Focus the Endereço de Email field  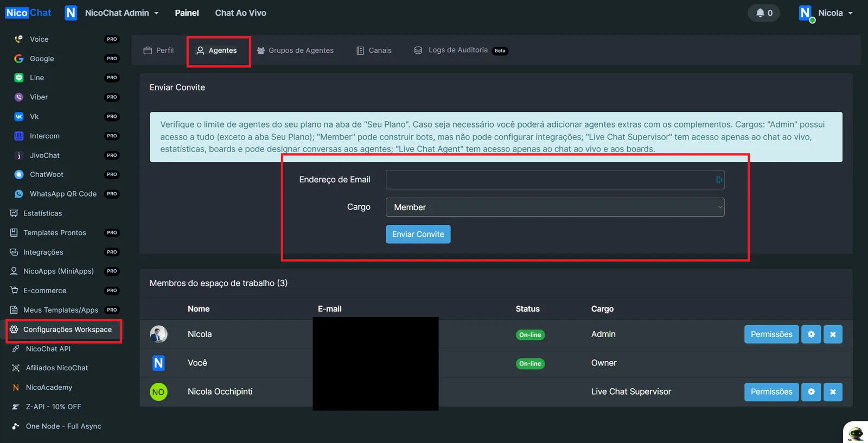pyautogui.click(x=555, y=180)
